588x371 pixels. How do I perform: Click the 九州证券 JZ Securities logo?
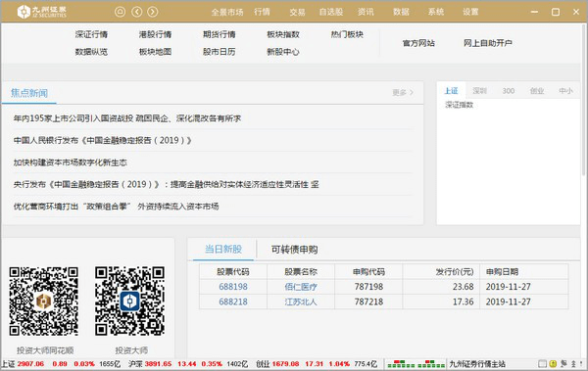click(x=41, y=12)
